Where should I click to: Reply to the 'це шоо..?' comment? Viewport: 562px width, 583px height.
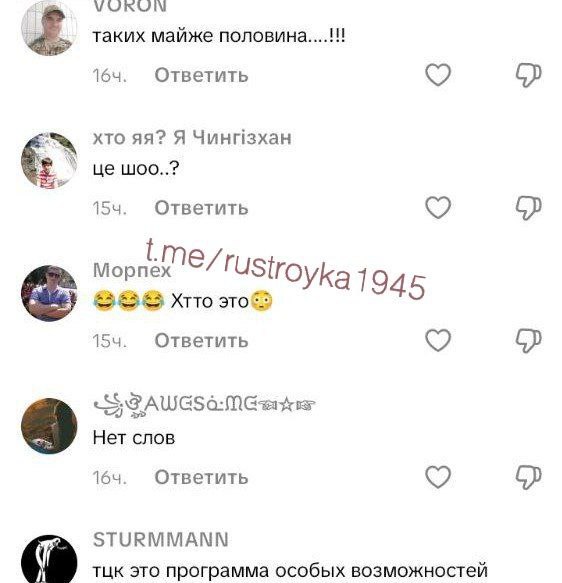click(x=201, y=208)
